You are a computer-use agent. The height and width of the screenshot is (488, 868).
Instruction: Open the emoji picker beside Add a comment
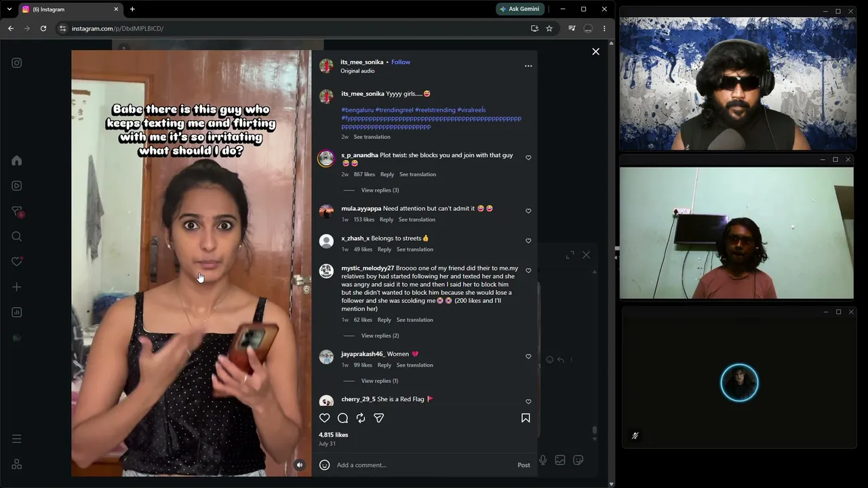coord(324,465)
